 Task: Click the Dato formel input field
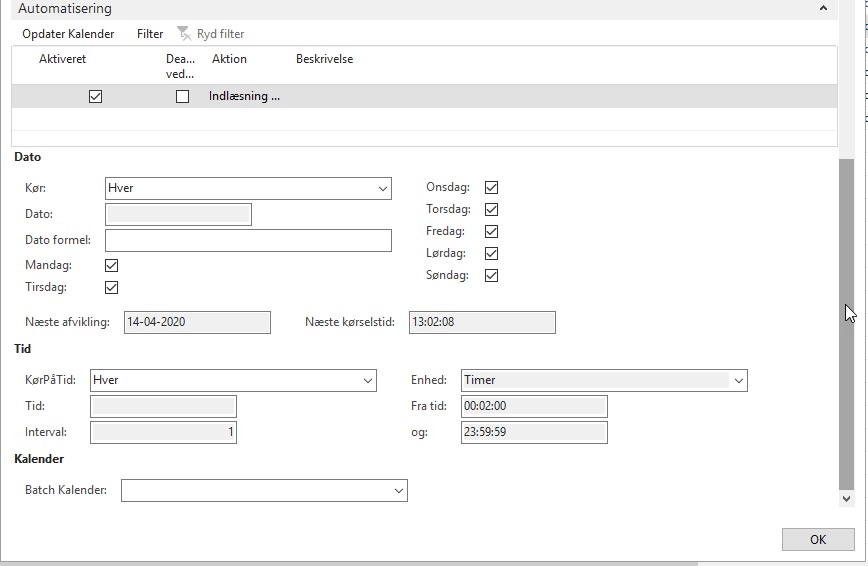tap(248, 240)
